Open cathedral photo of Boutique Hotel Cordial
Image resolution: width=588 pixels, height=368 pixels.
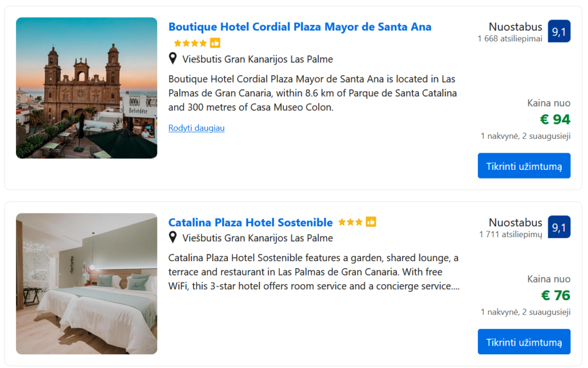[87, 88]
